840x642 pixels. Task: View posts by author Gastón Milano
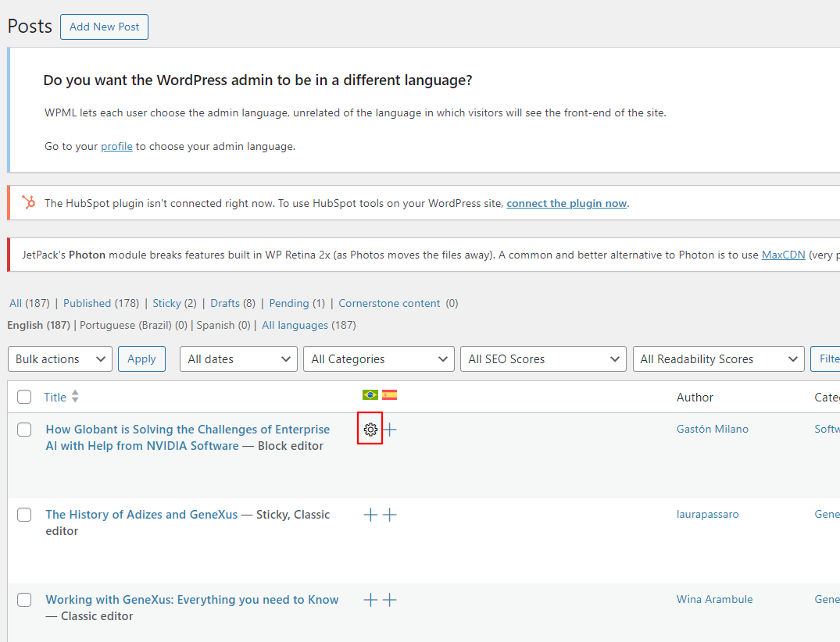coord(713,429)
